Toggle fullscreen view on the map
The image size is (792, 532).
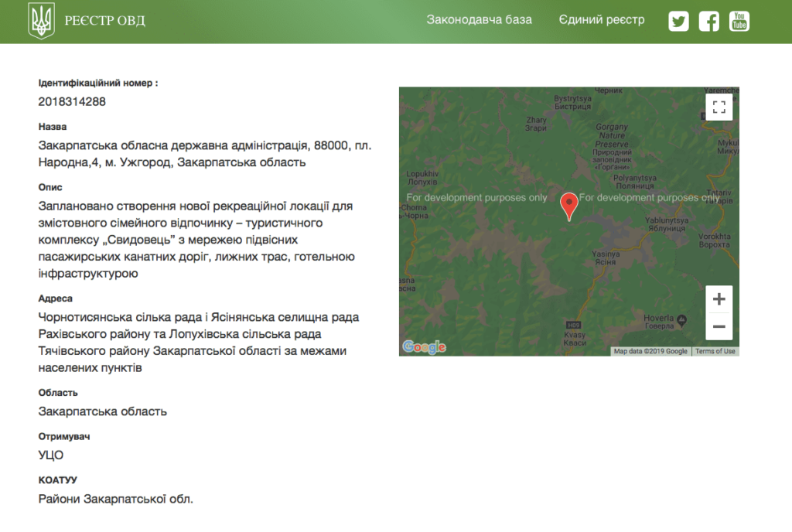click(719, 107)
